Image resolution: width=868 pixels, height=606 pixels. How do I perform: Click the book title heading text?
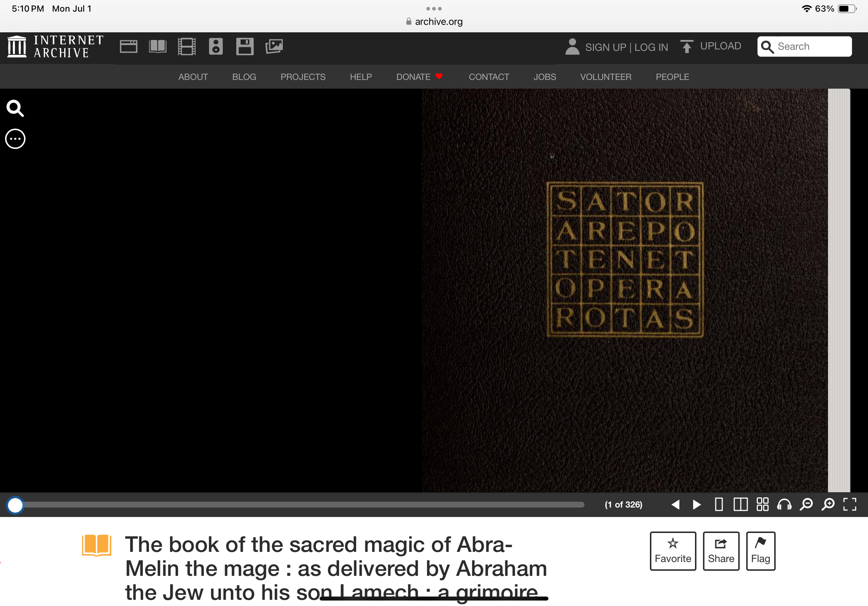336,568
